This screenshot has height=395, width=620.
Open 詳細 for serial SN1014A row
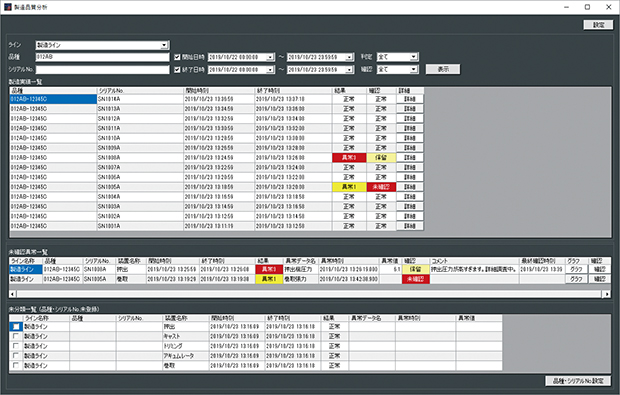410,99
